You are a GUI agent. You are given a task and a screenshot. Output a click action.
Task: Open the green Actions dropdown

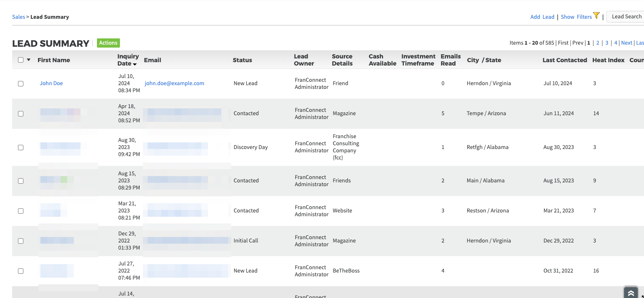tap(108, 43)
